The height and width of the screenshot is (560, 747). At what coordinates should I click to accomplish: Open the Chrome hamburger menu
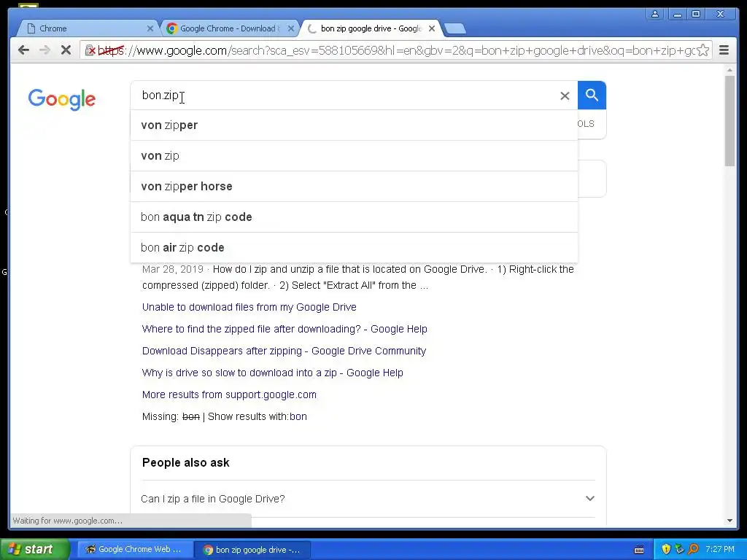point(724,50)
